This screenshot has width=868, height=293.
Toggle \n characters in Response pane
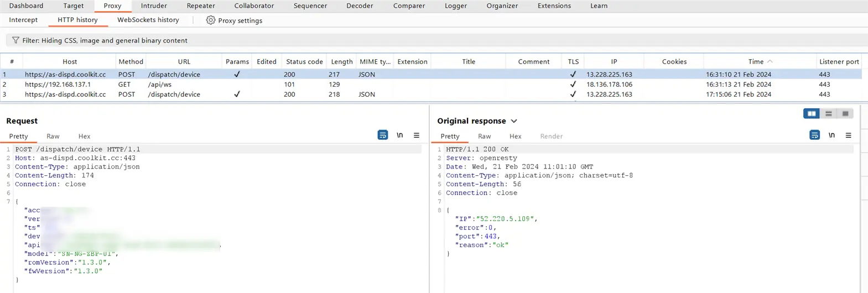831,135
